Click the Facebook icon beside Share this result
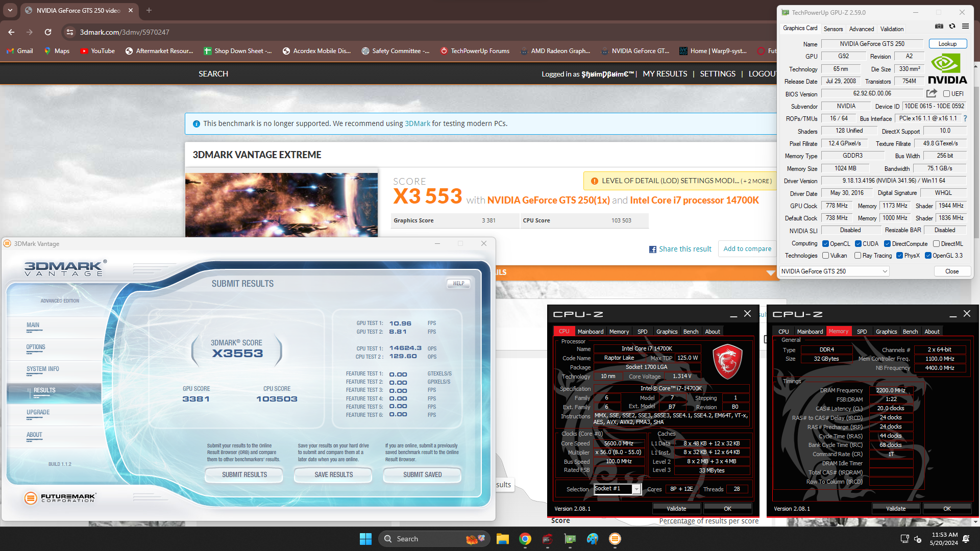Image resolution: width=980 pixels, height=551 pixels. click(653, 249)
